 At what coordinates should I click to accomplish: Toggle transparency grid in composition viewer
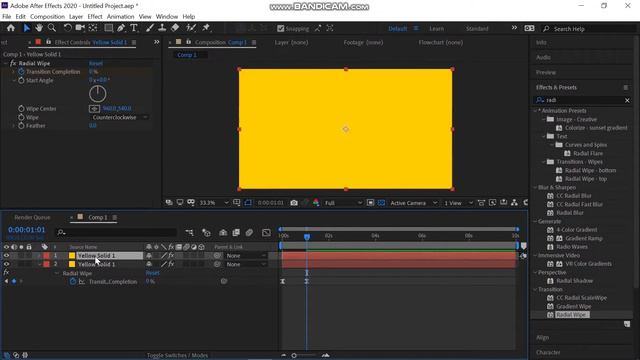pyautogui.click(x=381, y=203)
